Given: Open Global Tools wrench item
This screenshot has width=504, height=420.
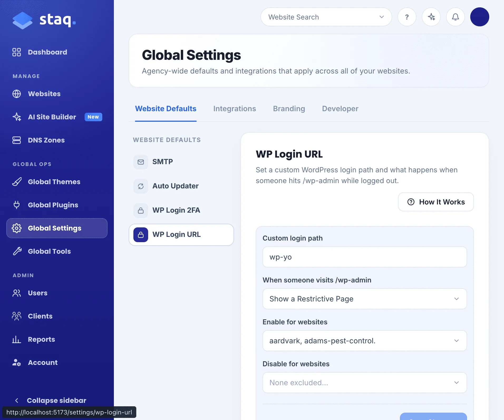Looking at the screenshot, I should pos(57,251).
